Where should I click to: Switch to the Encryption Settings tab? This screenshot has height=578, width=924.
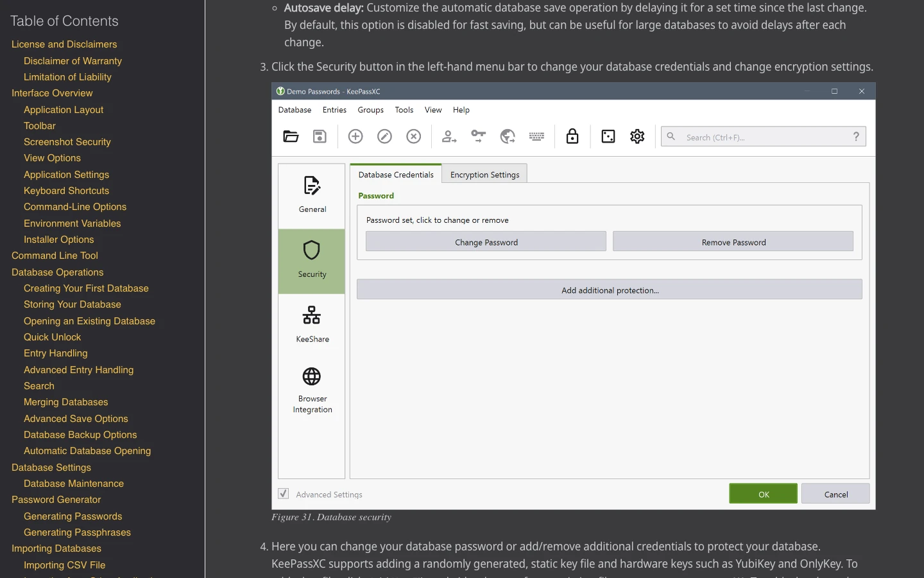click(484, 175)
